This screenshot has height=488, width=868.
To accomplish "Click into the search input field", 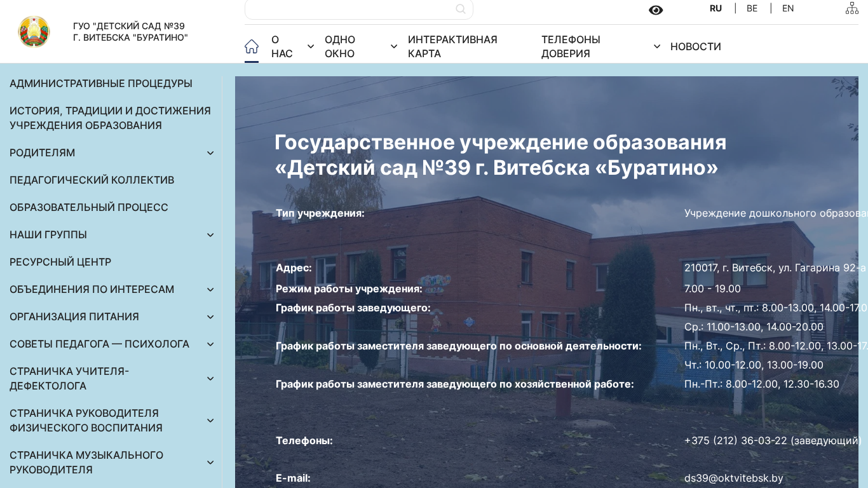I will click(x=349, y=9).
